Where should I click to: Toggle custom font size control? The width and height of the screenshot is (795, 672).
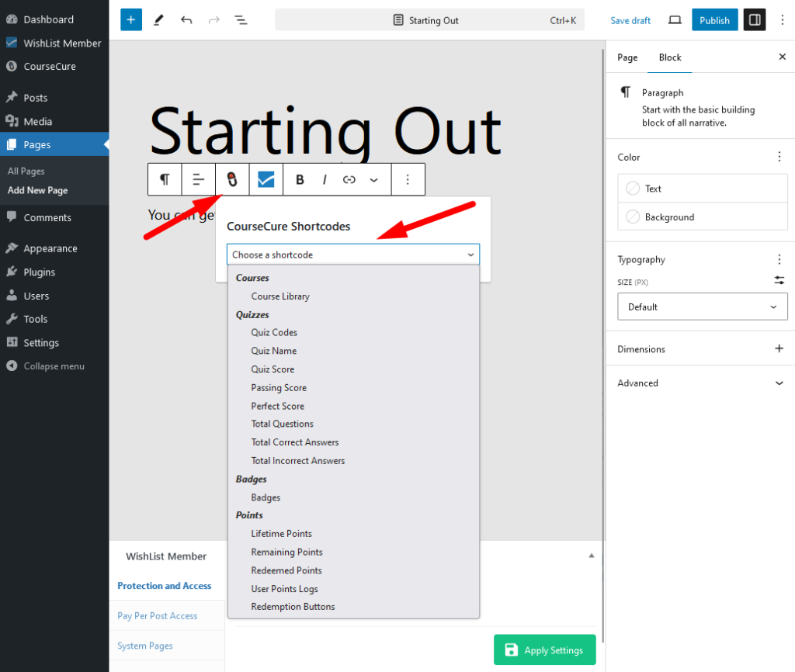tap(779, 280)
